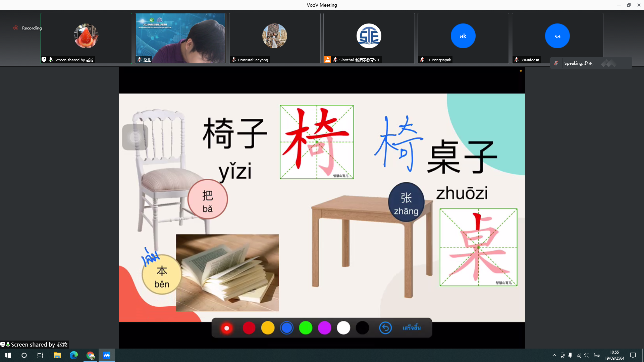This screenshot has height=362, width=644.
Task: Select the yellow color swatch
Action: 268,328
